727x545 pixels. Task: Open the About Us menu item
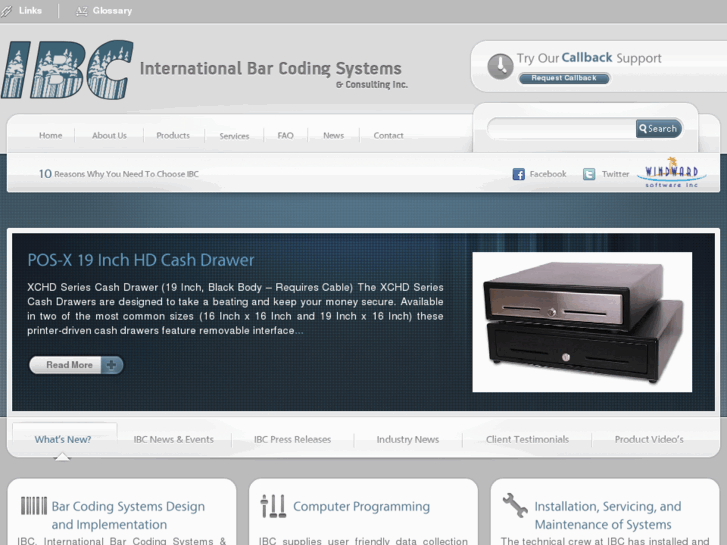[x=109, y=135]
